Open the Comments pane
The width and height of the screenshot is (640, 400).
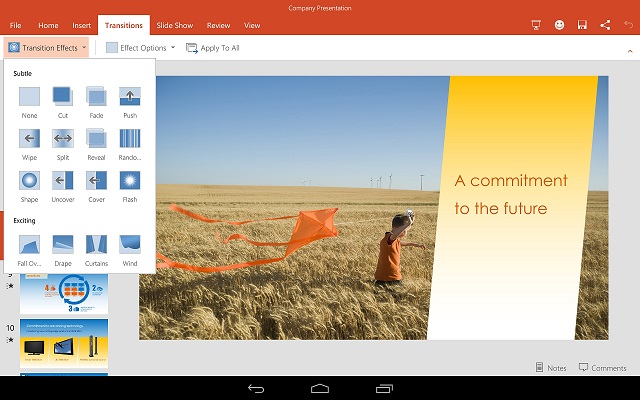pos(602,368)
